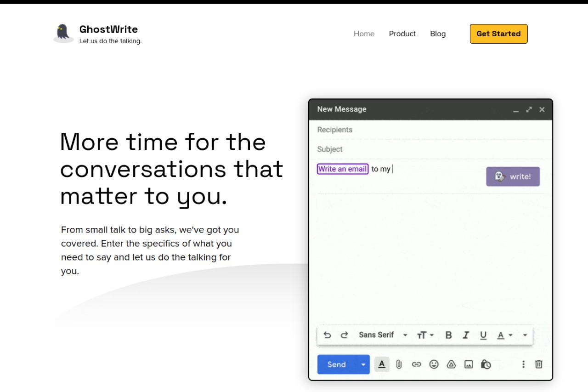The width and height of the screenshot is (588, 392).
Task: Open the text color picker
Action: pyautogui.click(x=504, y=335)
